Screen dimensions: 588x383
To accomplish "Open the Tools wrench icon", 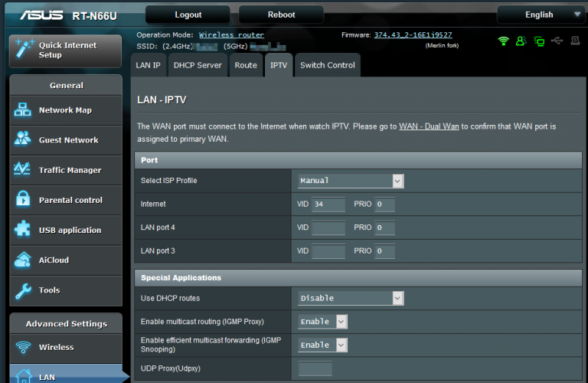I will (23, 290).
